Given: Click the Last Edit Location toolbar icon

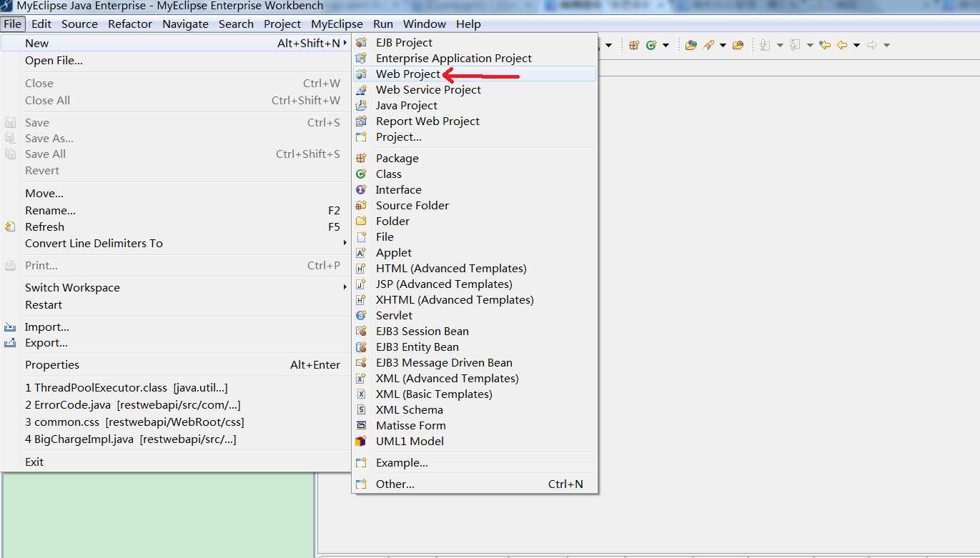Looking at the screenshot, I should click(x=825, y=45).
